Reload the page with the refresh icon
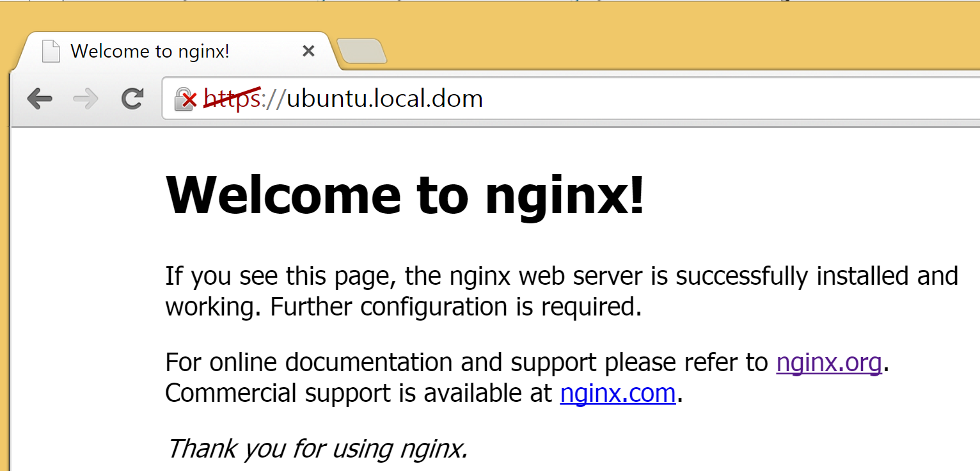The image size is (980, 471). (x=132, y=98)
